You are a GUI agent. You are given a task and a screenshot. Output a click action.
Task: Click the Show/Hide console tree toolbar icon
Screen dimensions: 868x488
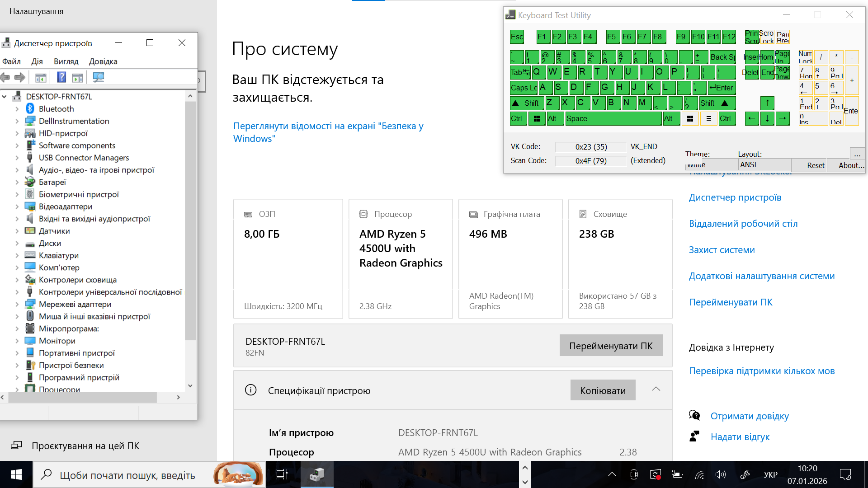point(41,78)
